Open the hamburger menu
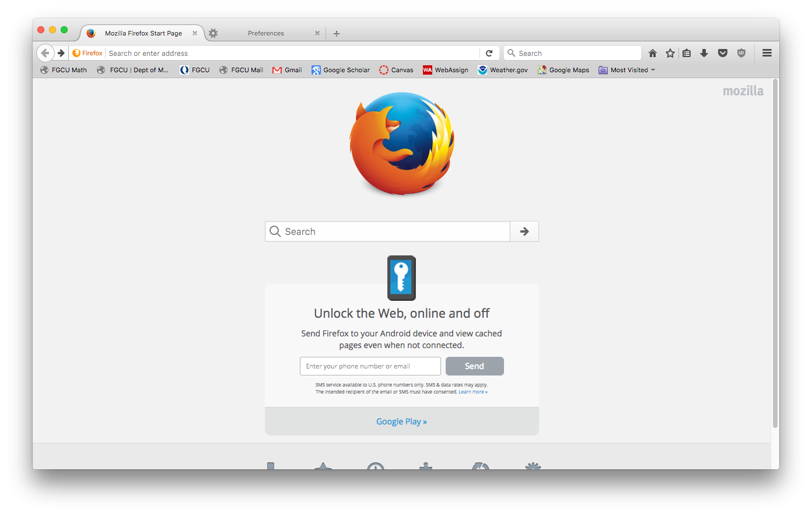The height and width of the screenshot is (516, 812). 767,53
